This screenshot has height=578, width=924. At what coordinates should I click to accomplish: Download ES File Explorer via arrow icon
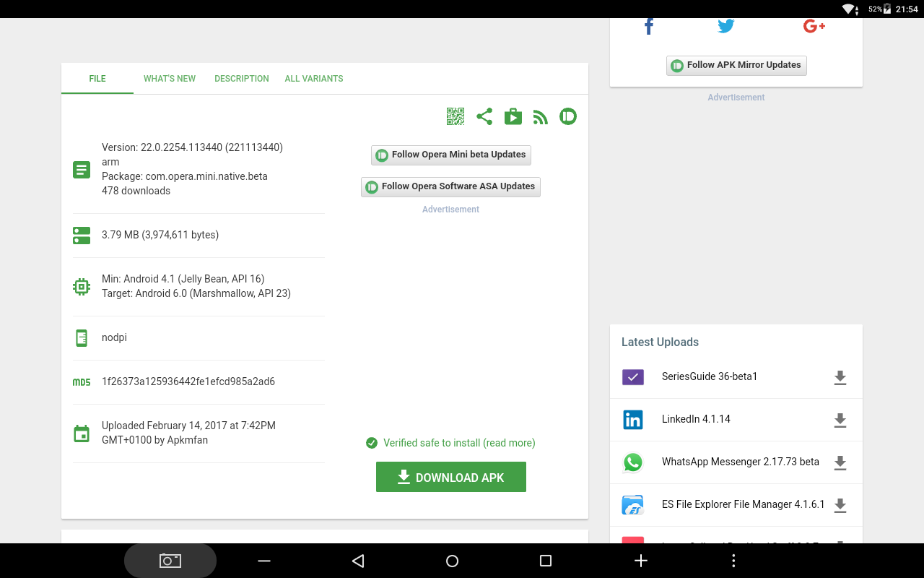tap(840, 505)
